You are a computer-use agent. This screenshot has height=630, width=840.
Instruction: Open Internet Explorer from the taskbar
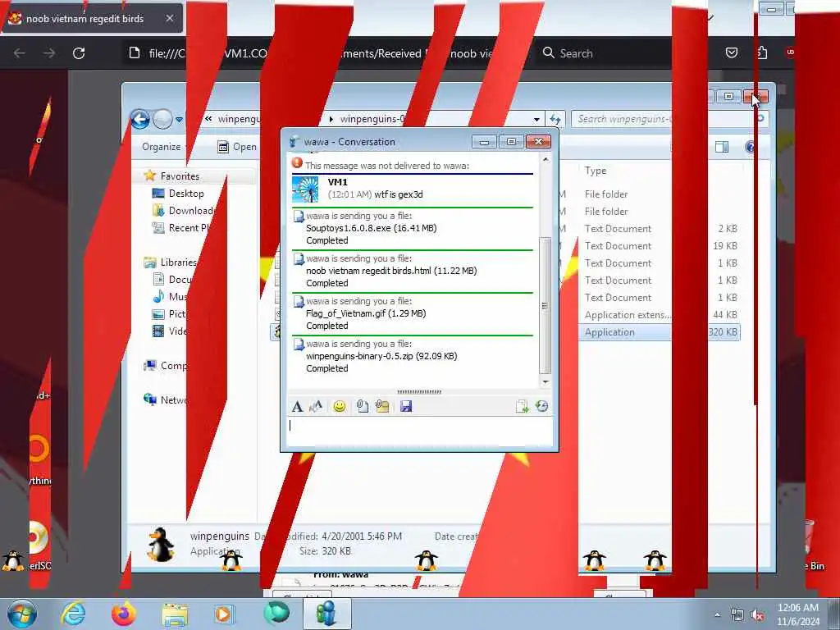coord(73,614)
